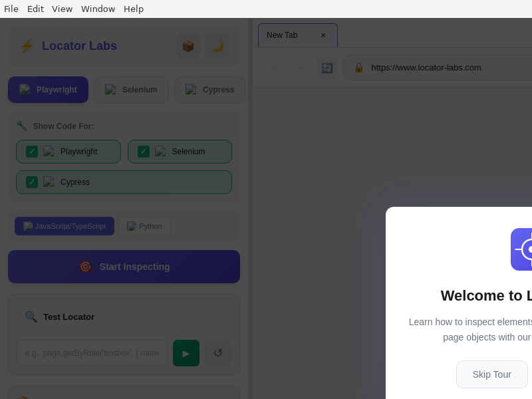Click the Locator Labs title
532x399 pixels.
[x=79, y=46]
